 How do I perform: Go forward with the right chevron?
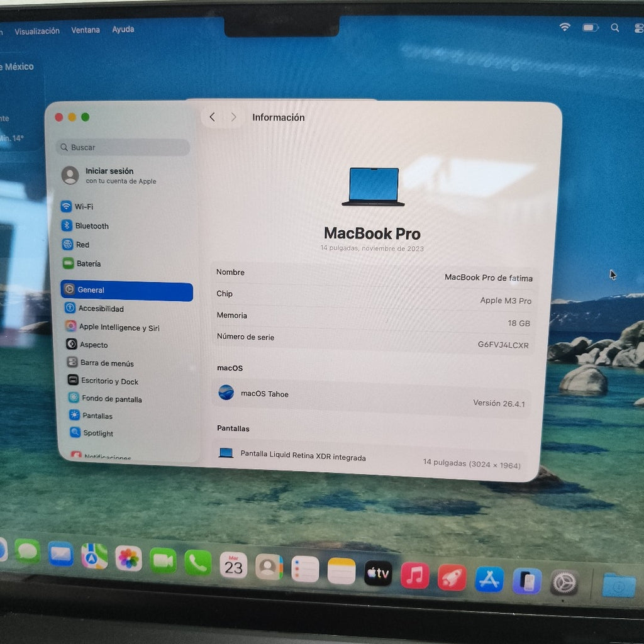coord(233,117)
